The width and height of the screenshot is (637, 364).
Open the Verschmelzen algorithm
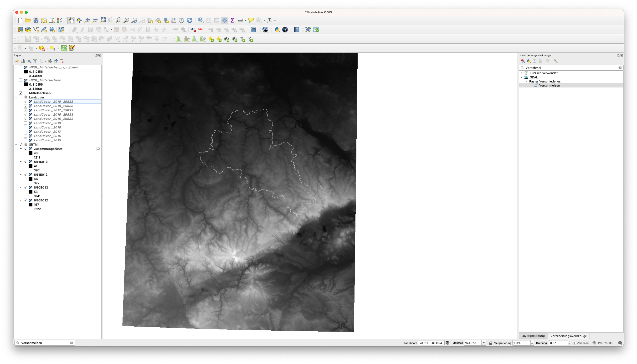point(550,86)
